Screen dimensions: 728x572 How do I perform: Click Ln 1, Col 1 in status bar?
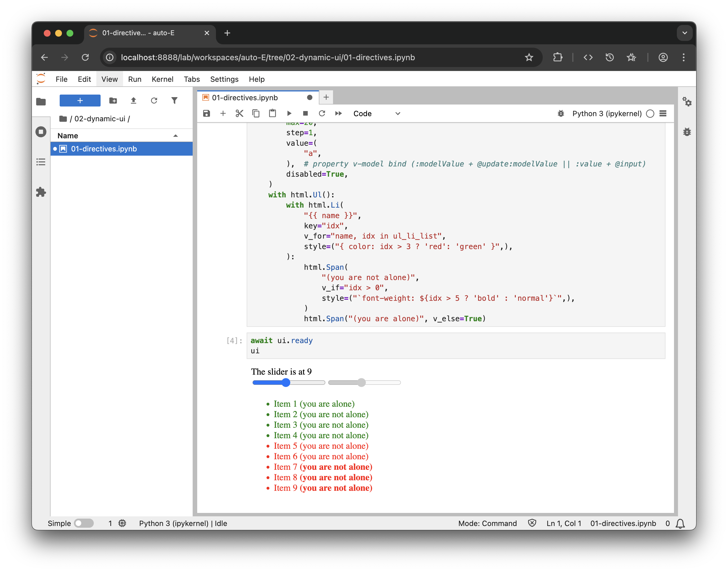click(x=564, y=523)
